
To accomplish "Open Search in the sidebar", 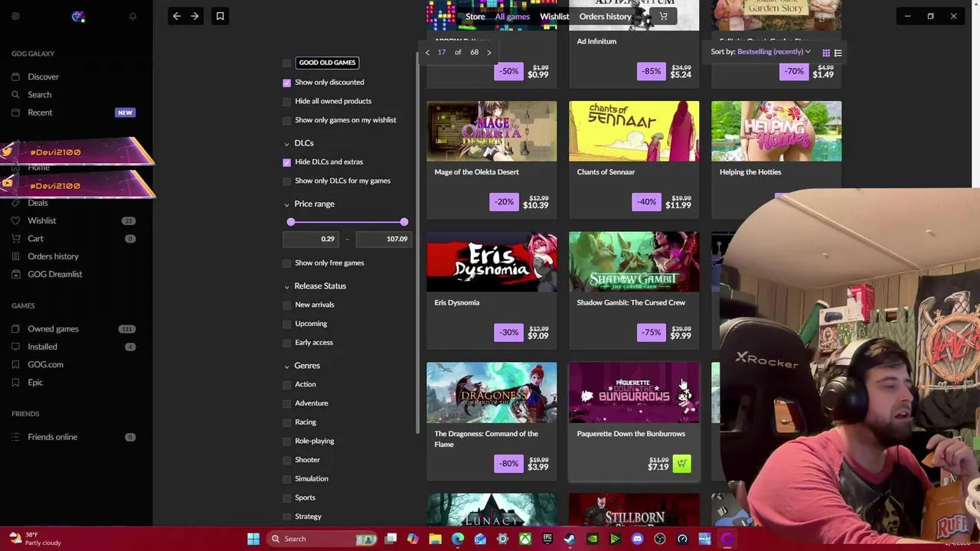I will 40,95.
